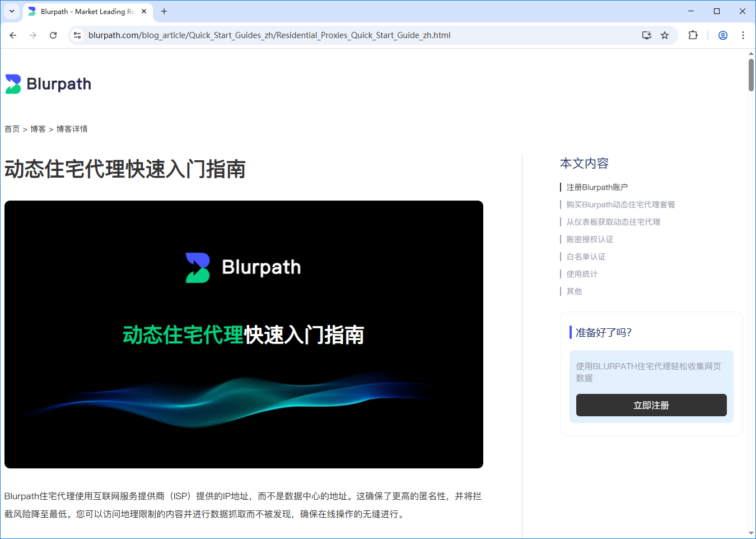Image resolution: width=756 pixels, height=539 pixels.
Task: Go to 博客 in the breadcrumb
Action: (x=38, y=129)
